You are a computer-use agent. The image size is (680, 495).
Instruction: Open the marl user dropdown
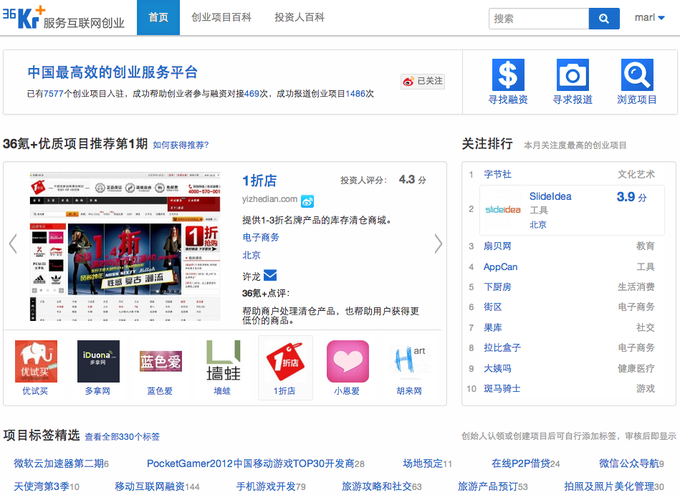[649, 18]
